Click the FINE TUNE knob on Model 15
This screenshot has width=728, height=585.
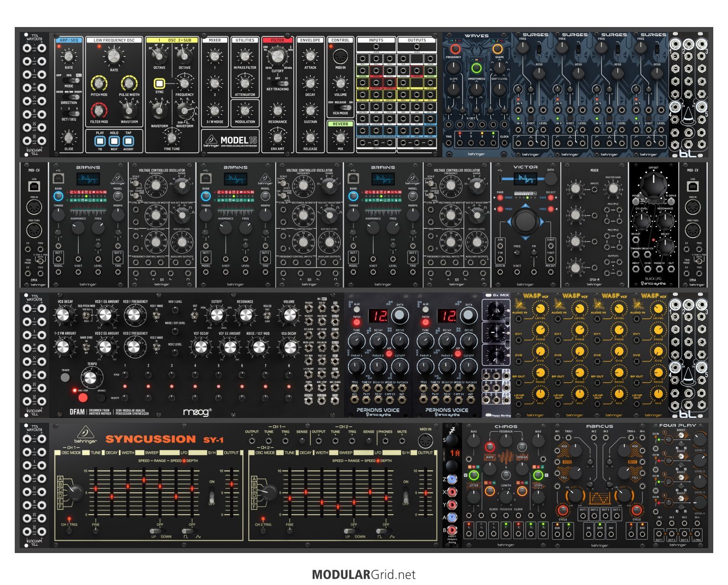coord(172,137)
